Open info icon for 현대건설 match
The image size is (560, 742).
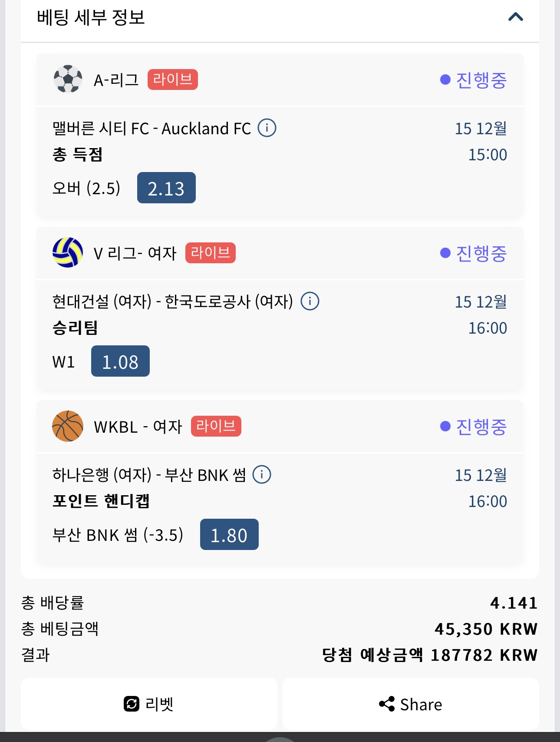pos(310,301)
